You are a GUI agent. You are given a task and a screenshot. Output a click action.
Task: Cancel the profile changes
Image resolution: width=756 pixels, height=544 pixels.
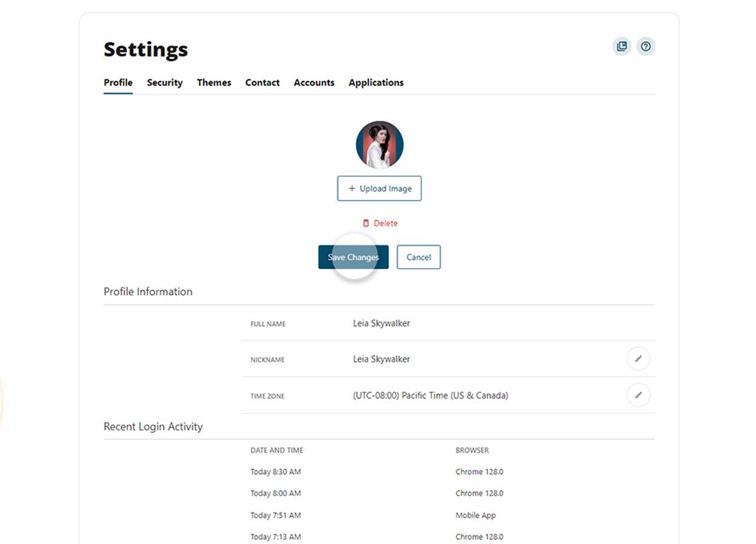419,257
